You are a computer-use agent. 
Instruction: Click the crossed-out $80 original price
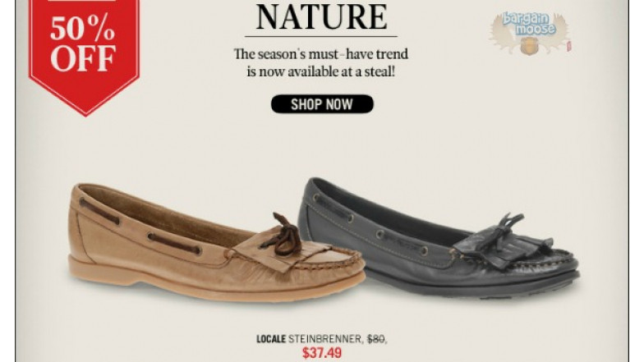[x=376, y=339]
